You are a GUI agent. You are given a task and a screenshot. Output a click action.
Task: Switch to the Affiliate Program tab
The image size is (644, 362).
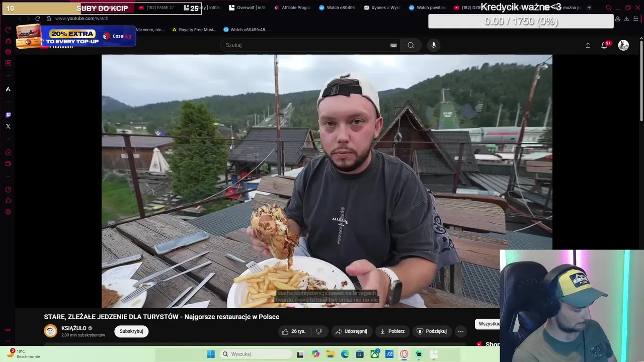click(292, 8)
